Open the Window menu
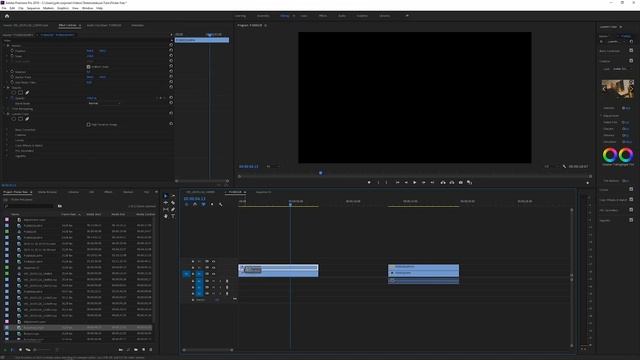This screenshot has height=360, width=640. [x=87, y=8]
